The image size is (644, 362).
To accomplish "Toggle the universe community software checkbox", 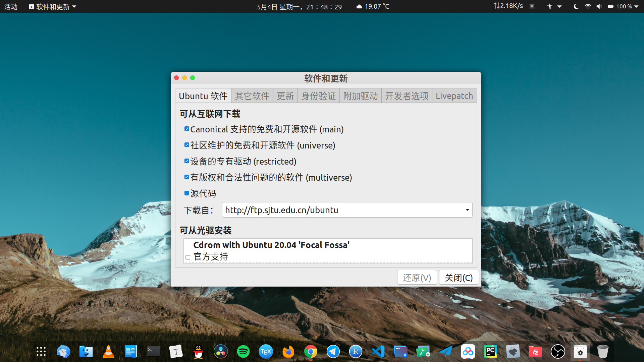I will tap(187, 145).
